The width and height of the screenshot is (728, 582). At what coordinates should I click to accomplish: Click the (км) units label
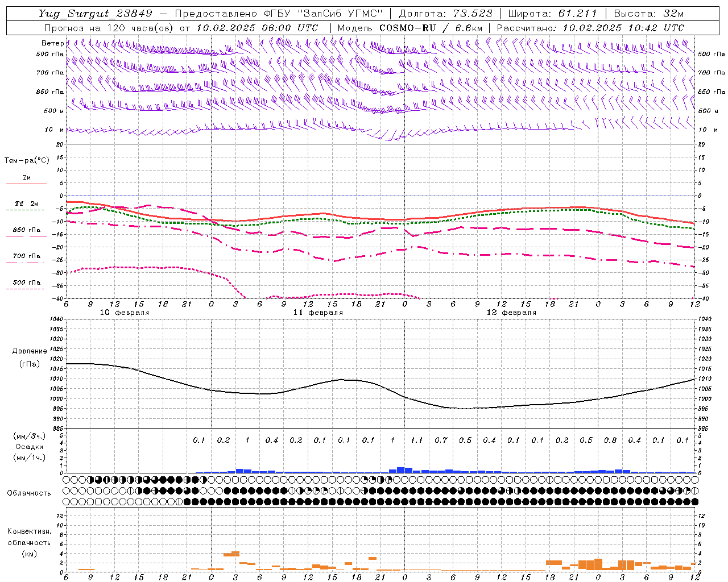(30, 554)
